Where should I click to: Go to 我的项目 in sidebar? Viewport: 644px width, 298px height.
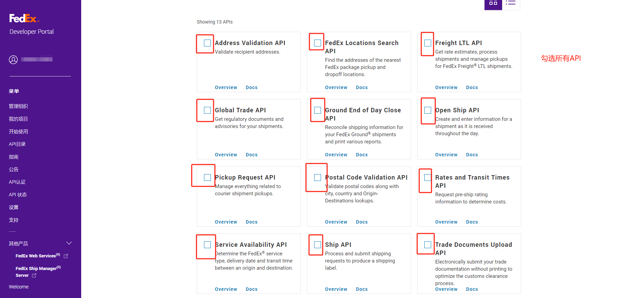18,119
